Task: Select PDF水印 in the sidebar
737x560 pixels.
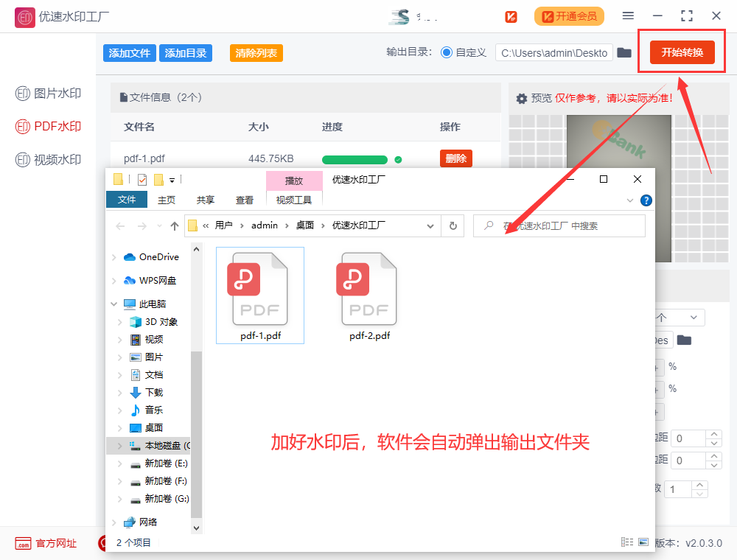Action: click(x=48, y=127)
